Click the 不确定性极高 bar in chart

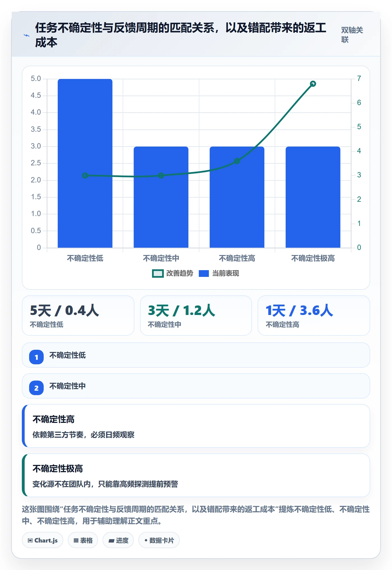(313, 197)
